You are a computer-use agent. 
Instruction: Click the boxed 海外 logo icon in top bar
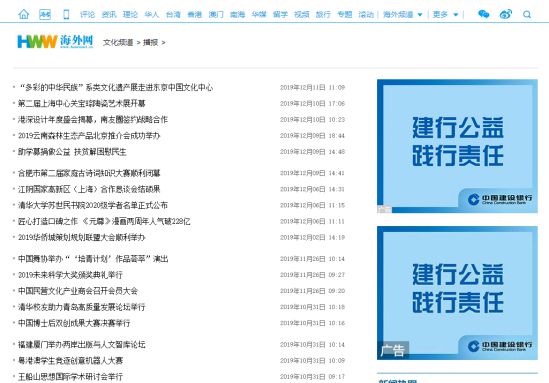pos(45,14)
